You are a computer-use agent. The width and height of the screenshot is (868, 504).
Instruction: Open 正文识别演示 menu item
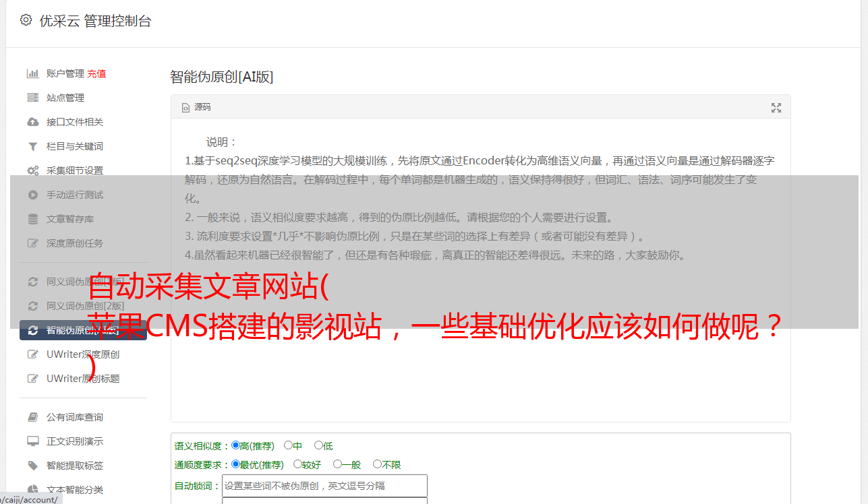tap(75, 441)
